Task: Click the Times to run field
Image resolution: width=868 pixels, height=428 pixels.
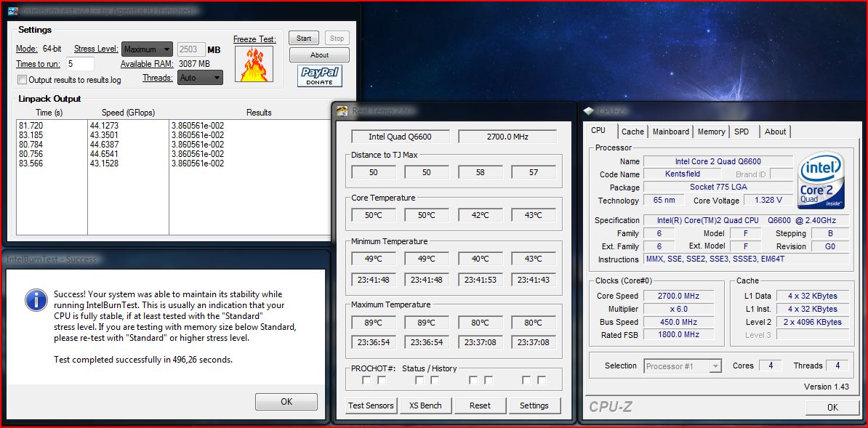Action: [x=80, y=64]
